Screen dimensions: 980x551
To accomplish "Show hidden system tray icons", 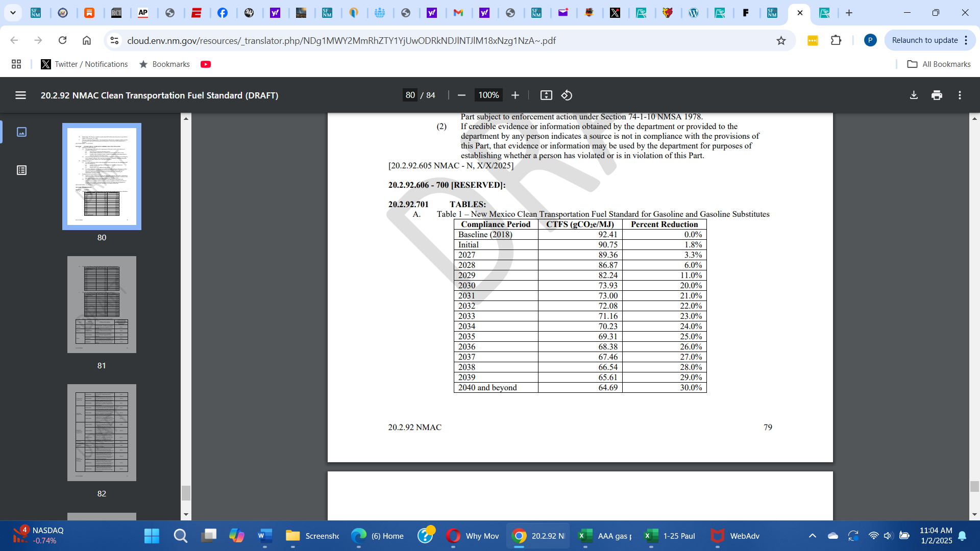I will tap(812, 536).
